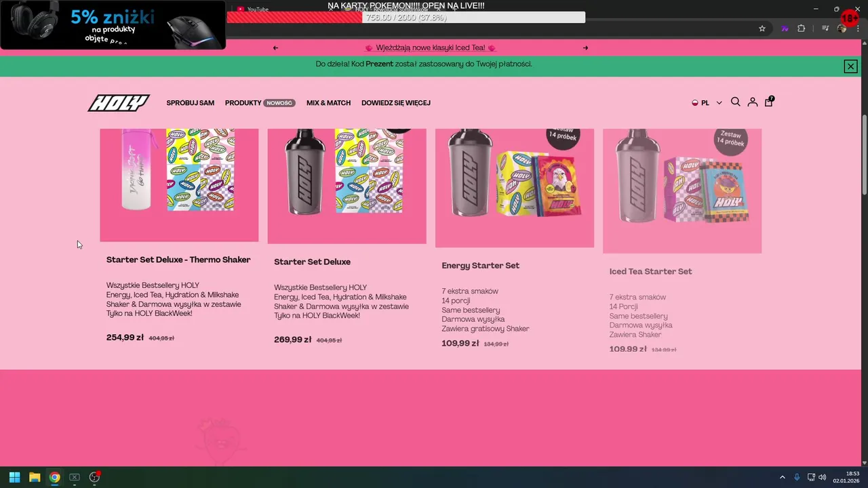
Task: Click the microphone tray icon
Action: tap(797, 477)
